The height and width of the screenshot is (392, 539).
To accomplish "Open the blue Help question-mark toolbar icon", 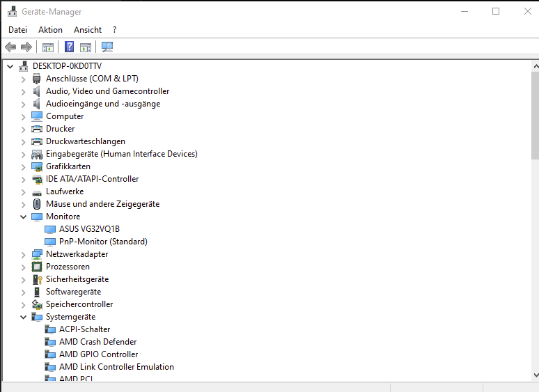I will 70,47.
